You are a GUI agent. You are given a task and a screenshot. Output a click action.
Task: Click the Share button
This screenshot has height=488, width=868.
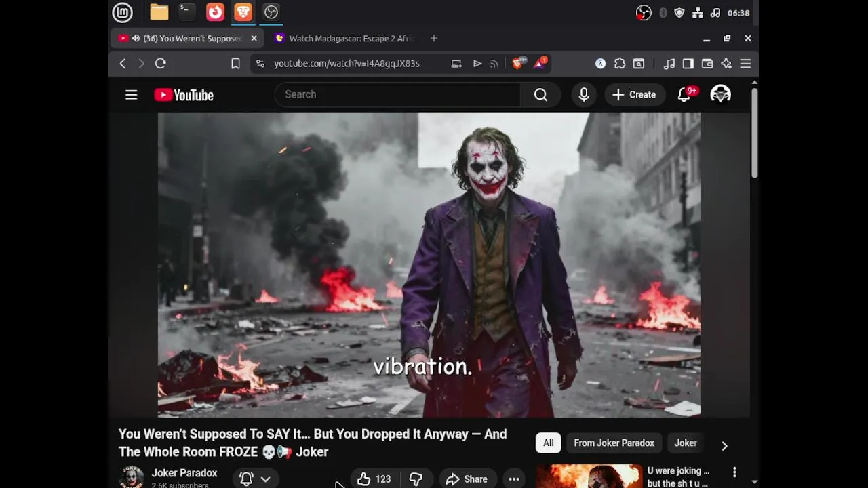pyautogui.click(x=467, y=479)
